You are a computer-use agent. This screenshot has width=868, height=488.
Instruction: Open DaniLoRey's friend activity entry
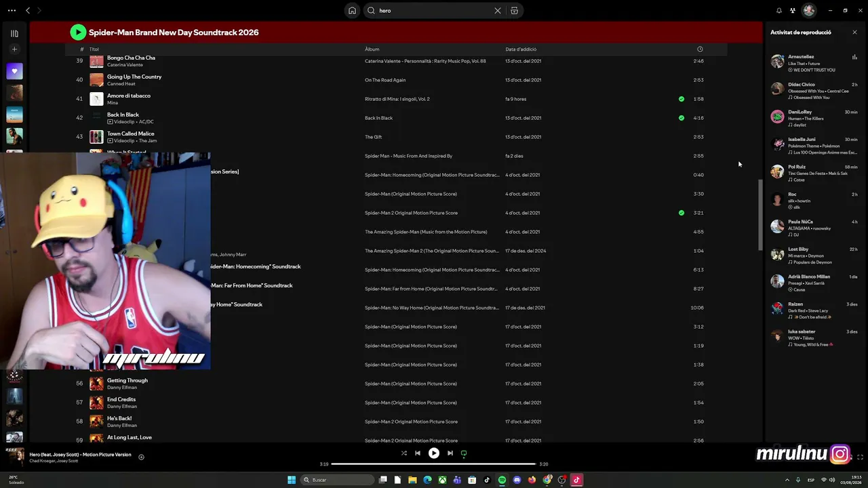[815, 118]
